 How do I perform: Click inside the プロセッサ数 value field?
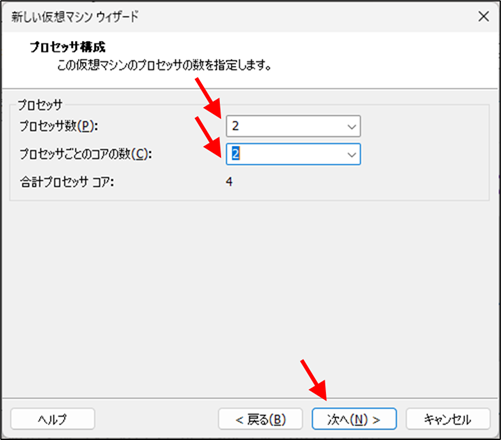click(293, 126)
